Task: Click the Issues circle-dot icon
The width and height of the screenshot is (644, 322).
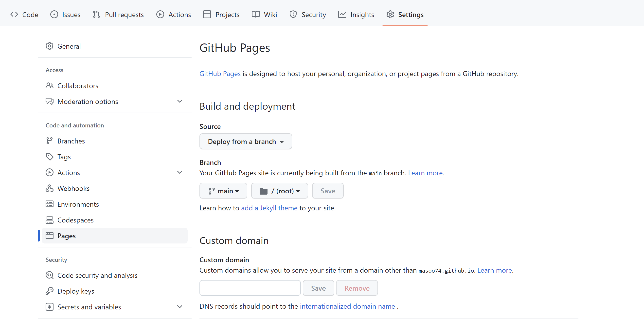Action: (x=54, y=15)
